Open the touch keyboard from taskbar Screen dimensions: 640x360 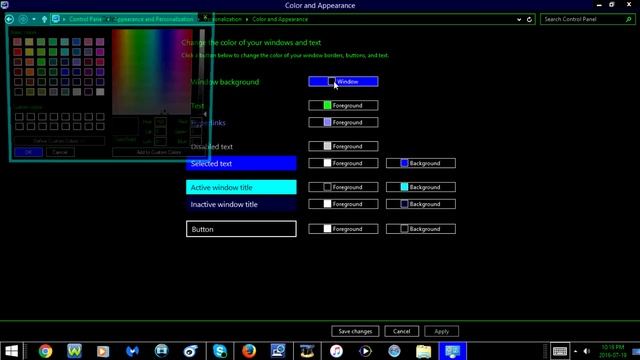point(560,351)
